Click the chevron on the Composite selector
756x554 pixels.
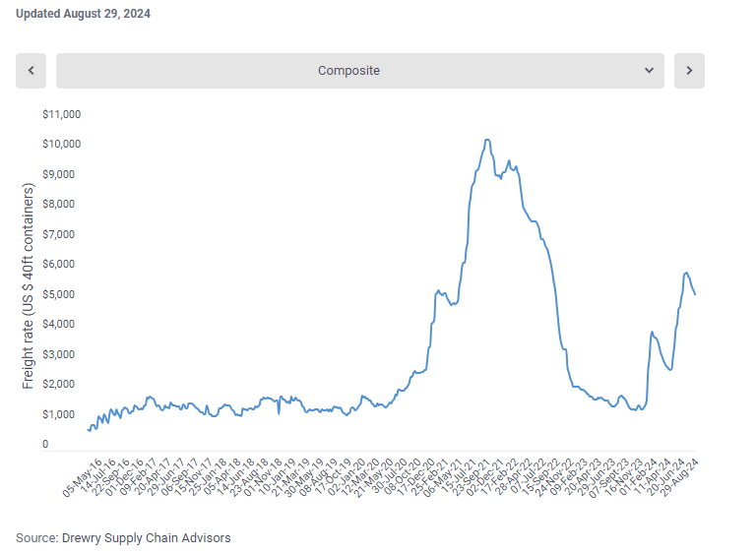[x=649, y=71]
